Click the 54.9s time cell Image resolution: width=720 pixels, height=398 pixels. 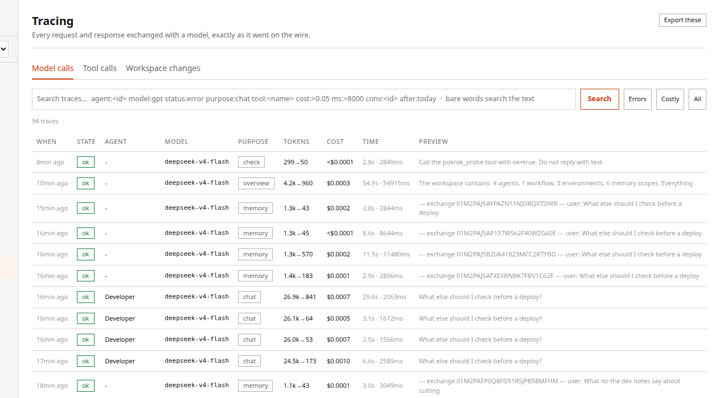pos(386,183)
